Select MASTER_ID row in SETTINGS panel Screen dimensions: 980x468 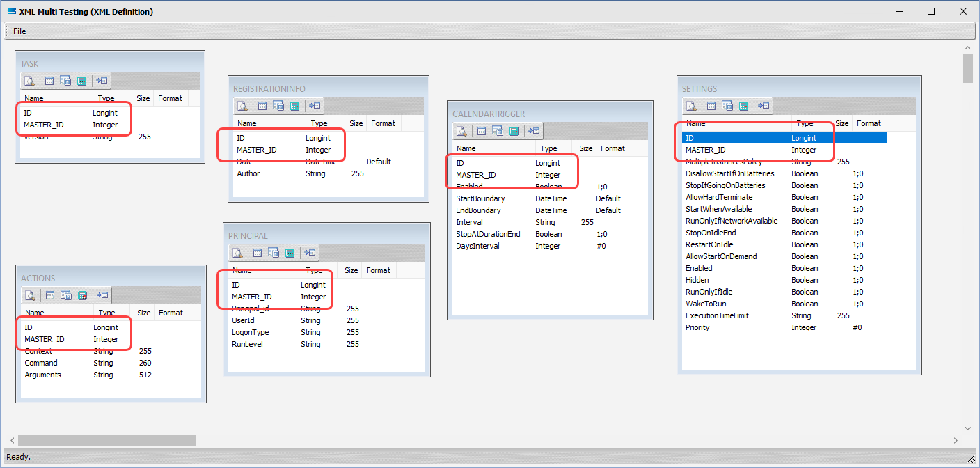pyautogui.click(x=784, y=150)
